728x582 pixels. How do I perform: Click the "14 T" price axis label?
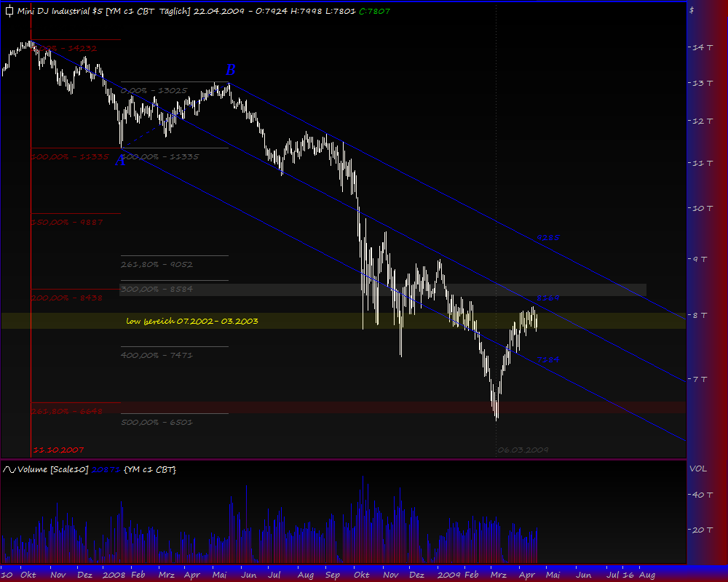[703, 47]
